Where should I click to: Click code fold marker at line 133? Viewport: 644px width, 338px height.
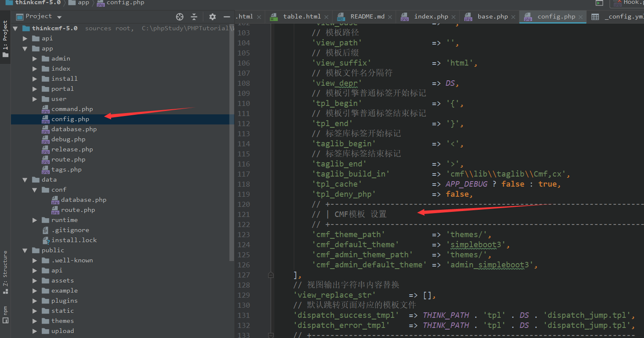(271, 335)
